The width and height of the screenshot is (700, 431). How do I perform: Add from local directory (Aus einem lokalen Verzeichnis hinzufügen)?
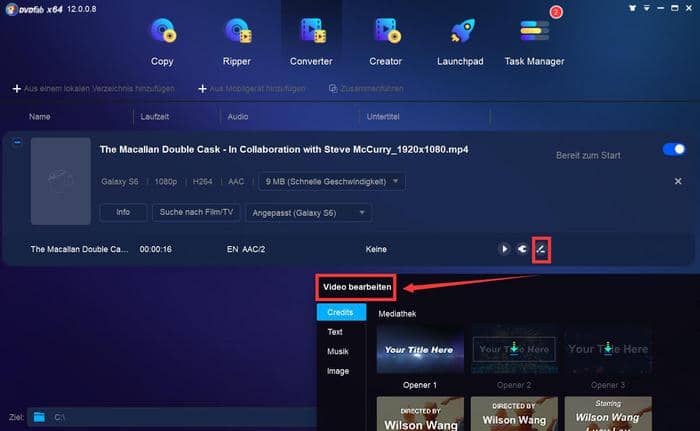[93, 89]
